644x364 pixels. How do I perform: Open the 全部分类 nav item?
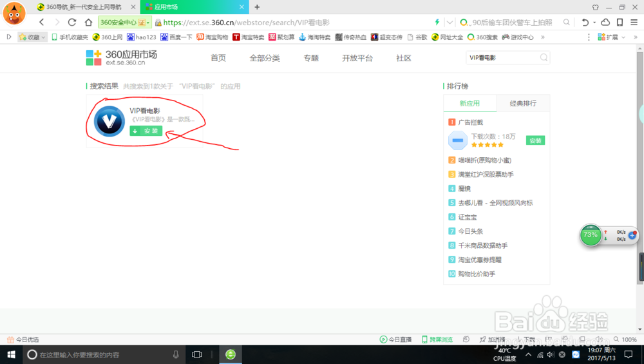[265, 58]
